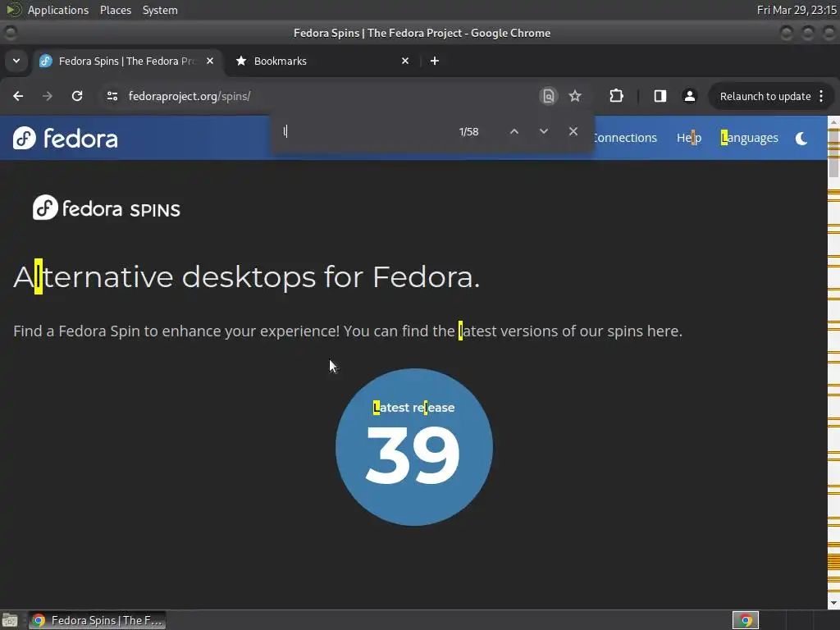Viewport: 840px width, 630px height.
Task: Click the Chrome icon in the bottom panel tray
Action: [x=746, y=620]
